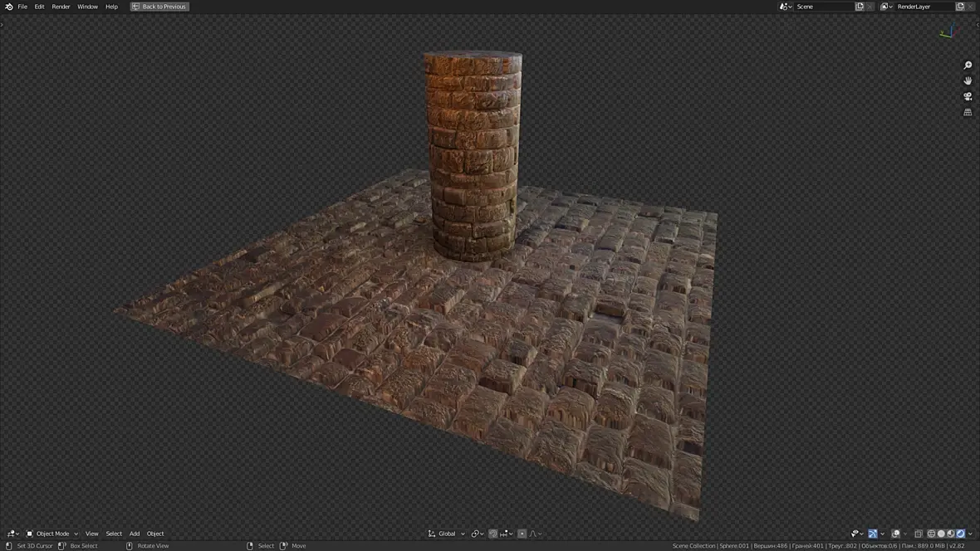
Task: Open the pivot point dropdown
Action: (x=478, y=534)
